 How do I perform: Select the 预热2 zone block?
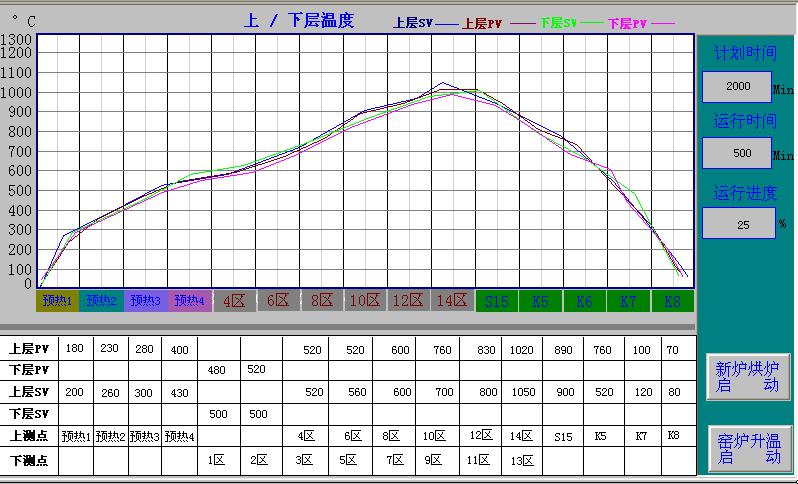pos(101,300)
